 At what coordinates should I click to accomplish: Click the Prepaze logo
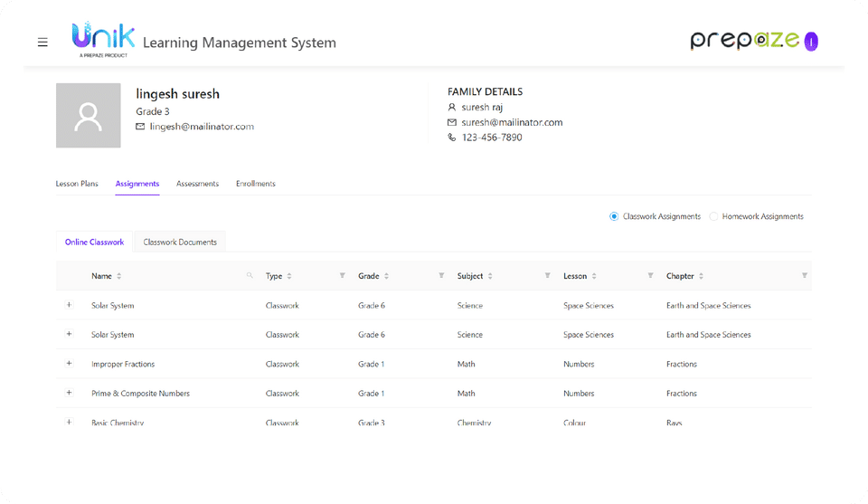click(744, 40)
